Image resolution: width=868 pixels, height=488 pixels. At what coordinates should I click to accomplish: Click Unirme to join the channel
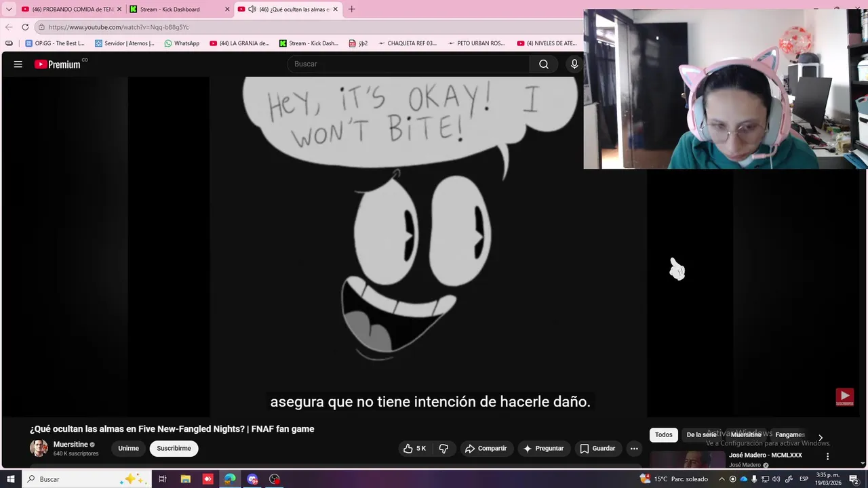[x=128, y=449]
